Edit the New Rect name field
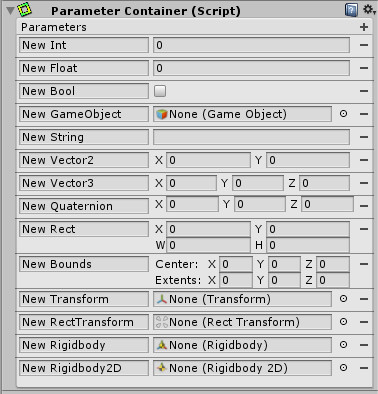The image size is (378, 394). [84, 229]
